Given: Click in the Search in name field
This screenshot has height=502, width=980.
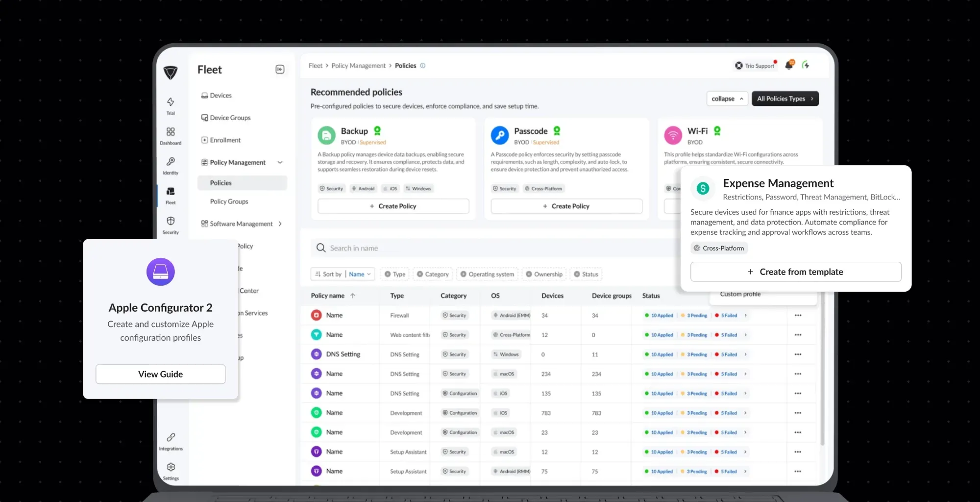Looking at the screenshot, I should click(495, 248).
